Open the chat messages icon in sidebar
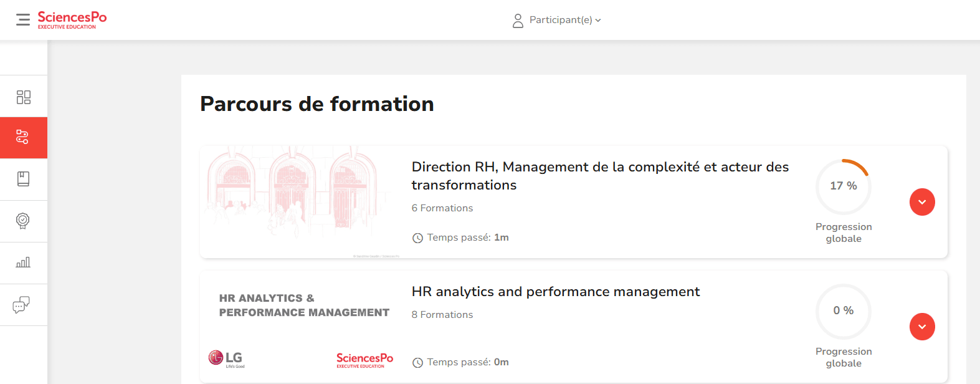This screenshot has width=980, height=384. [x=22, y=305]
